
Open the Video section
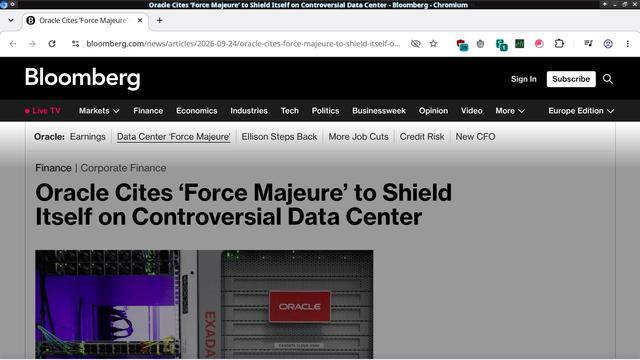click(471, 111)
